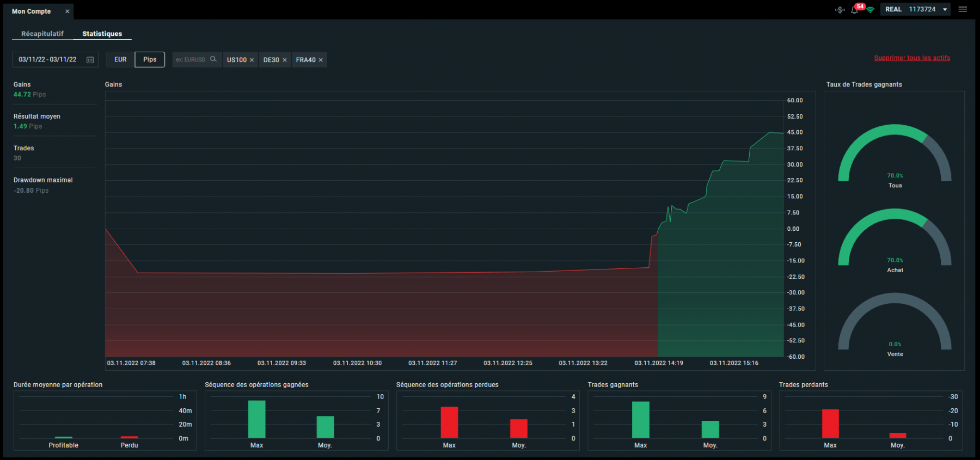Screen dimensions: 980x460
Task: Click the magnifier search icon in asset field
Action: (213, 59)
